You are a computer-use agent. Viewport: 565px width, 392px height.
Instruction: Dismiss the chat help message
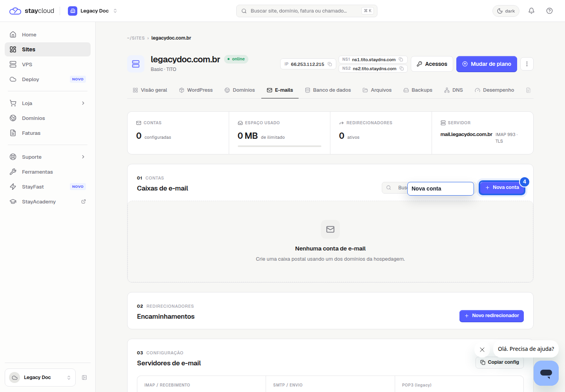point(482,350)
